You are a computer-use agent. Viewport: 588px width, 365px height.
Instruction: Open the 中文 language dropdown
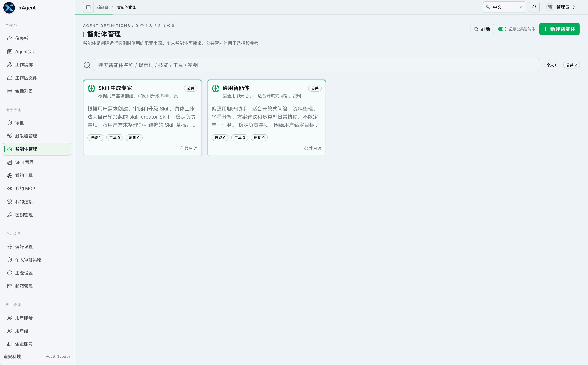[504, 7]
